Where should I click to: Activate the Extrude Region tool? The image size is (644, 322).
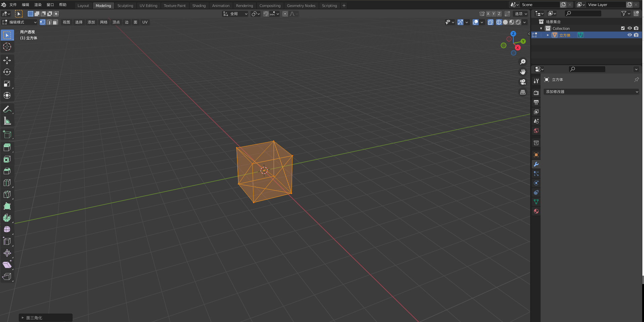[x=7, y=147]
